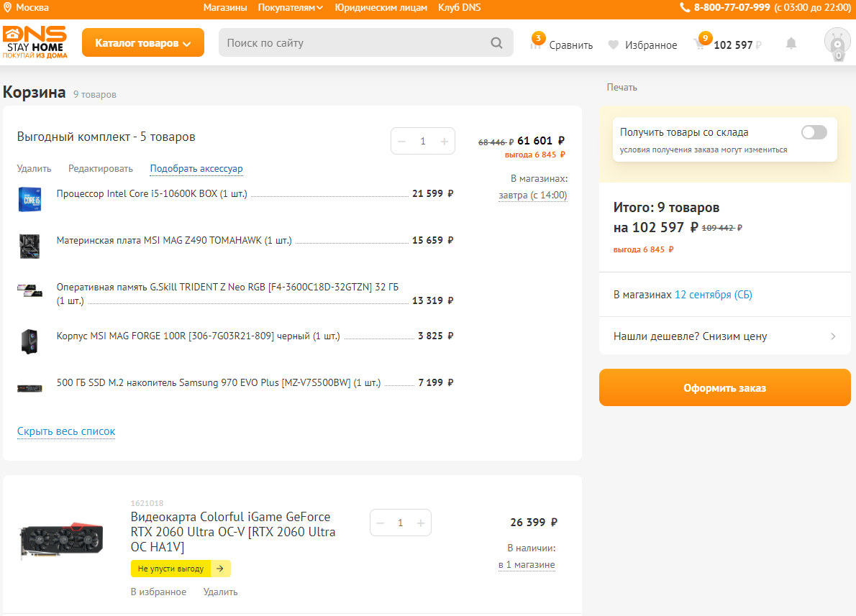Viewport: 856px width, 616px height.
Task: Click the heart icon for Избранное
Action: point(614,45)
